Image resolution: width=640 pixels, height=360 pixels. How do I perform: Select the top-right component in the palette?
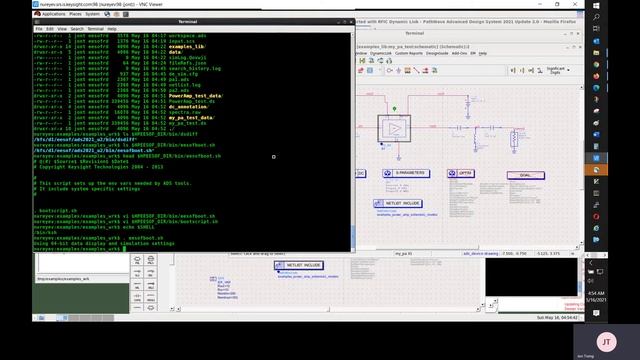151,260
